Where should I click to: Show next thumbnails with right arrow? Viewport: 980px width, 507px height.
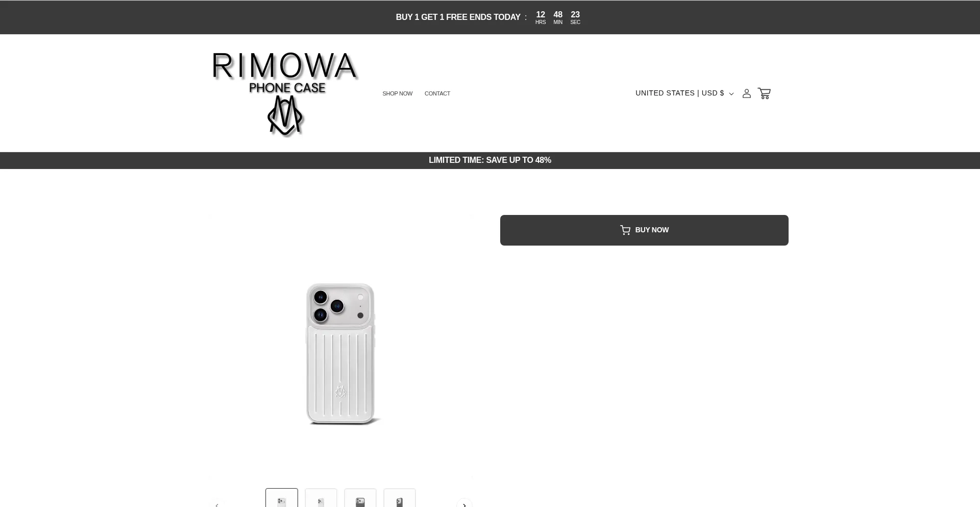[464, 503]
